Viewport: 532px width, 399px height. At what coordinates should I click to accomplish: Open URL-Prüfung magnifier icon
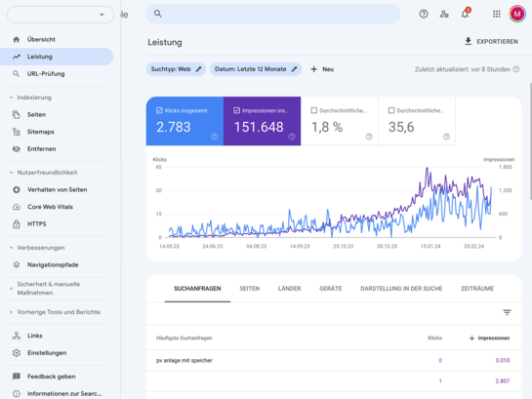point(17,73)
